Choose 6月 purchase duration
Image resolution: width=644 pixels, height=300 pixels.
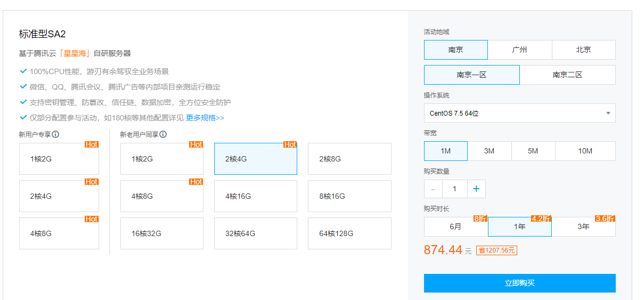(x=456, y=226)
